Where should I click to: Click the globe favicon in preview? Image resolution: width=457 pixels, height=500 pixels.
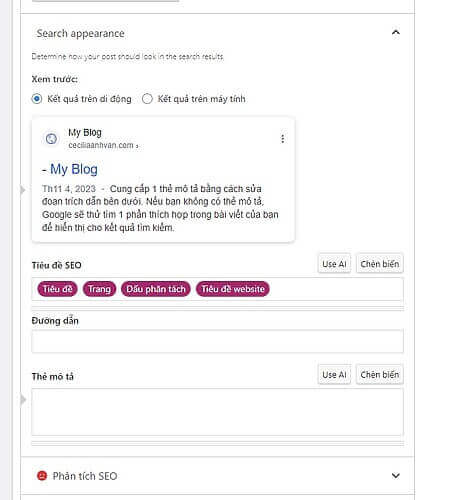click(51, 139)
